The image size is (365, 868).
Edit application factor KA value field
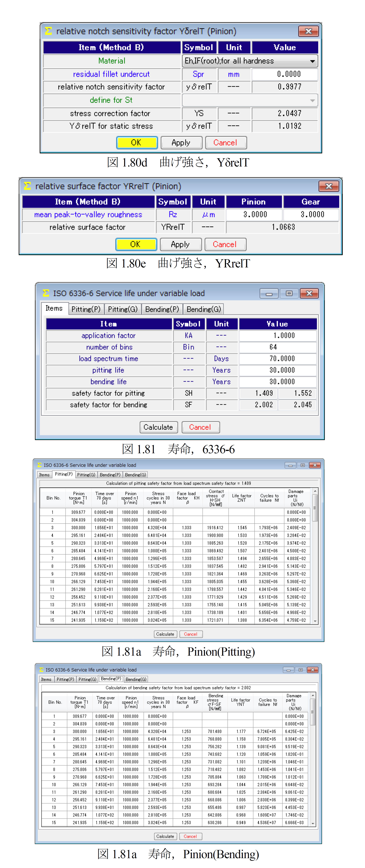pos(278,336)
